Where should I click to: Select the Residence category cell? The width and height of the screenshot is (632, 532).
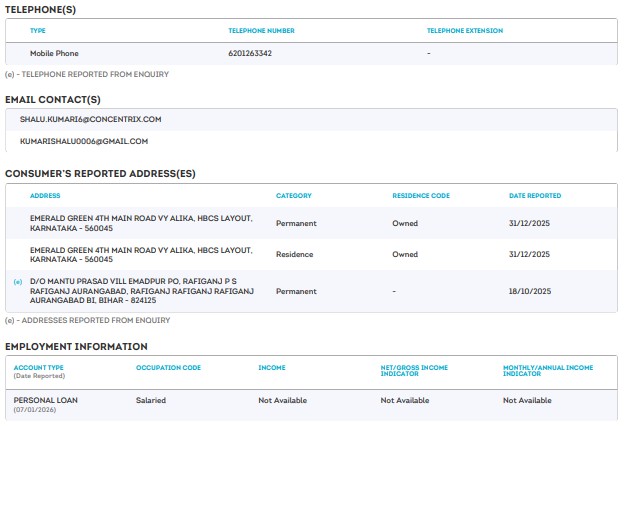(295, 254)
